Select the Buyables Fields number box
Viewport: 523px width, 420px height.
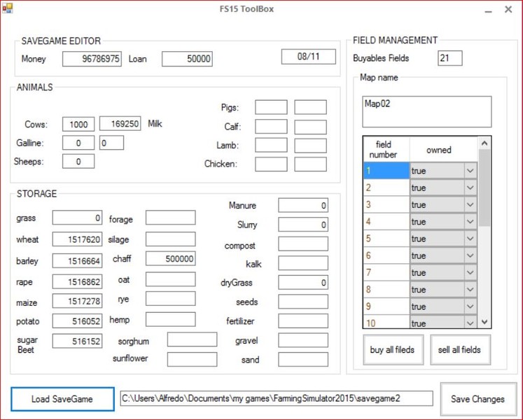[x=449, y=58]
